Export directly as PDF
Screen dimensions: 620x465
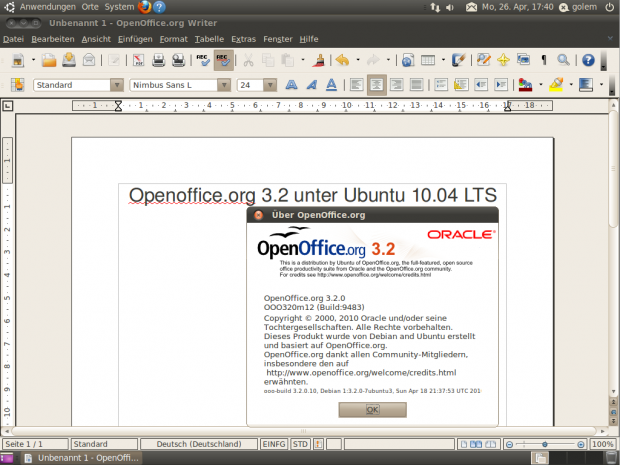point(138,60)
